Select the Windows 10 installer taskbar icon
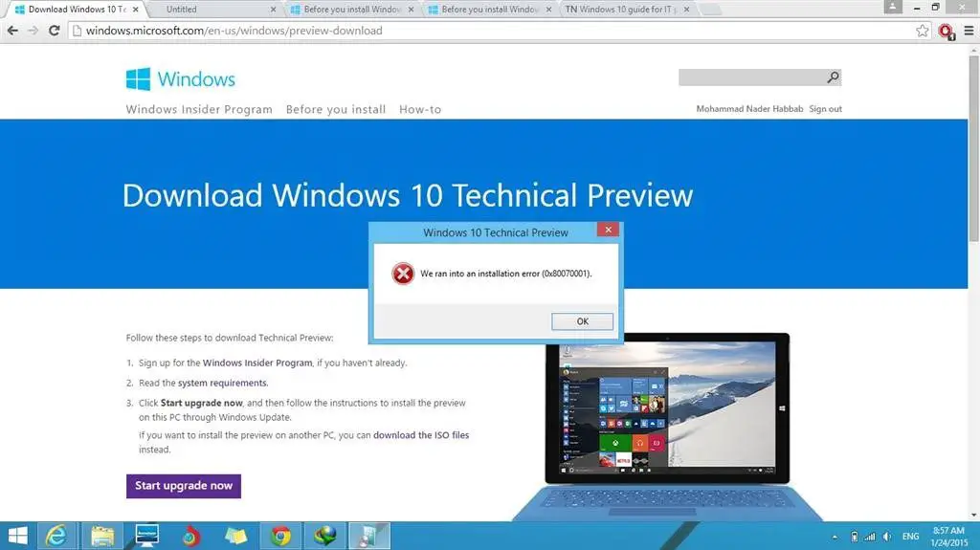Image resolution: width=980 pixels, height=550 pixels. click(369, 536)
